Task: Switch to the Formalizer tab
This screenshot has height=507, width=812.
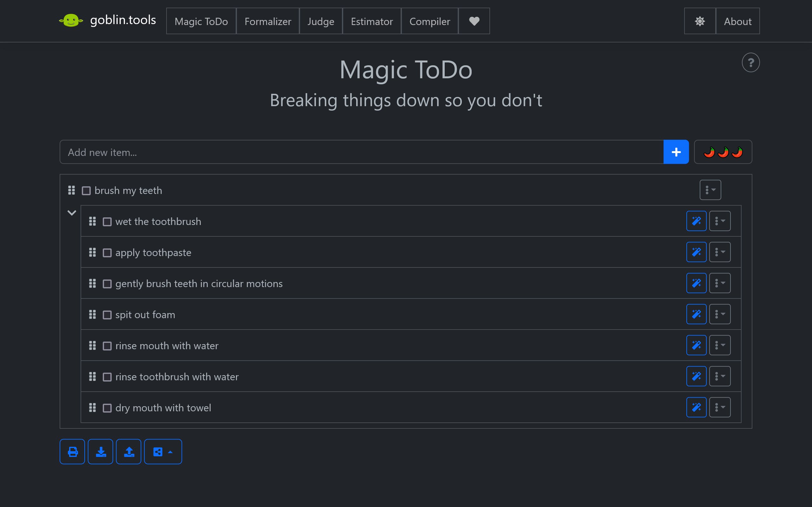Action: [268, 21]
